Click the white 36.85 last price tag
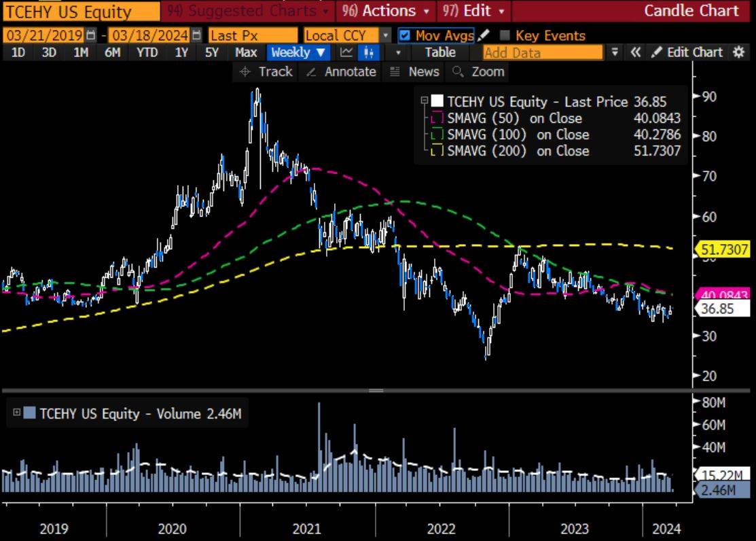The image size is (756, 541). pyautogui.click(x=722, y=309)
